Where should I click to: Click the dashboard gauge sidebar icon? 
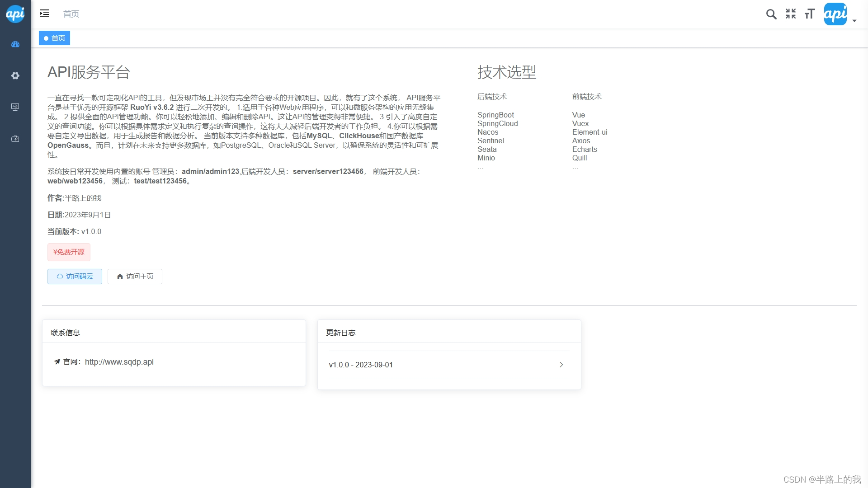[15, 44]
